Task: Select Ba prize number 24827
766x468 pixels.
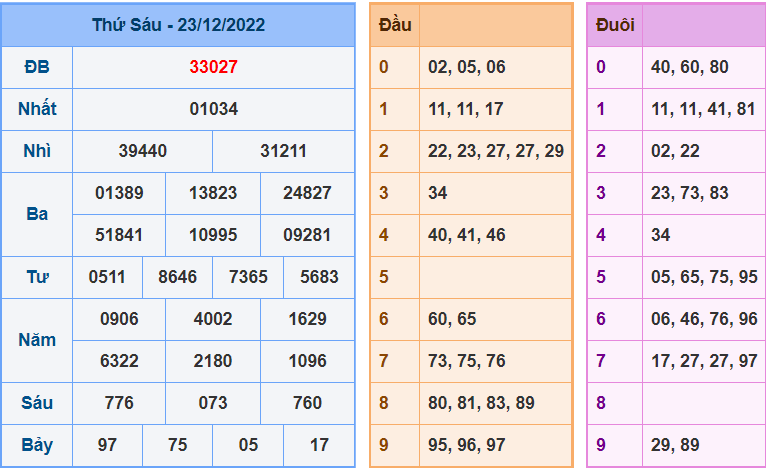Action: [x=307, y=193]
